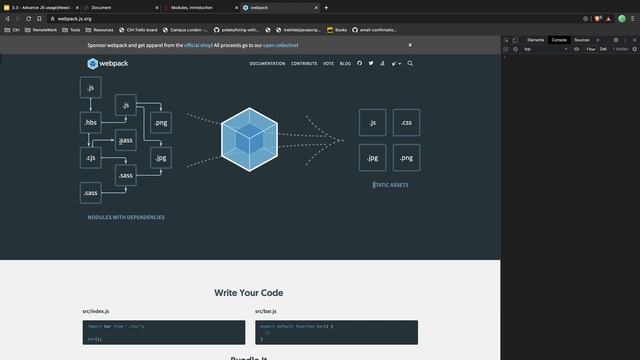Open the language dropdown in the webpack navbar
The width and height of the screenshot is (640, 360).
pyautogui.click(x=396, y=63)
